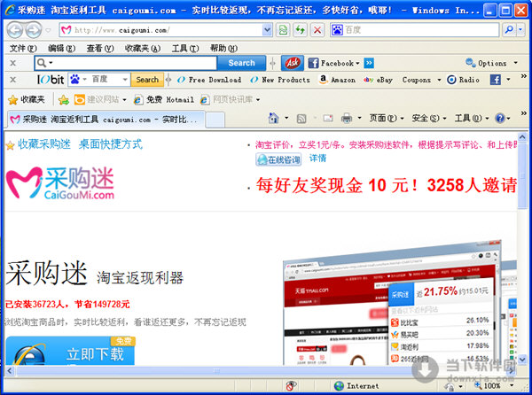This screenshot has height=395, width=532.
Task: Click the CaiGouMi.com logo
Action: 60,183
